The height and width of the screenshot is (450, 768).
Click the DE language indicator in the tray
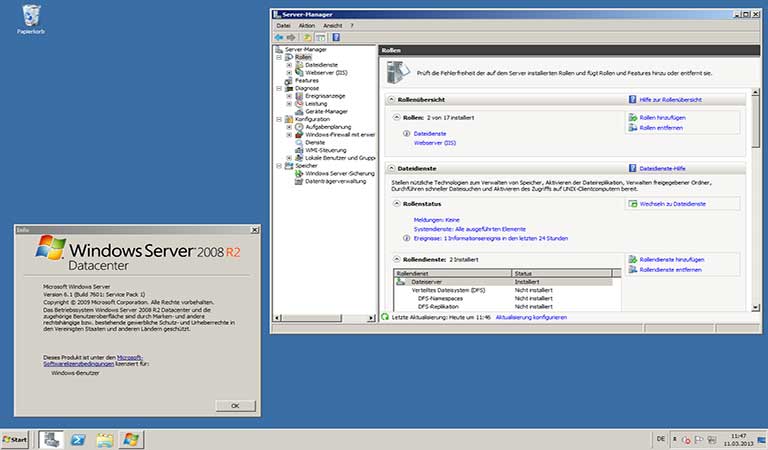pyautogui.click(x=660, y=439)
